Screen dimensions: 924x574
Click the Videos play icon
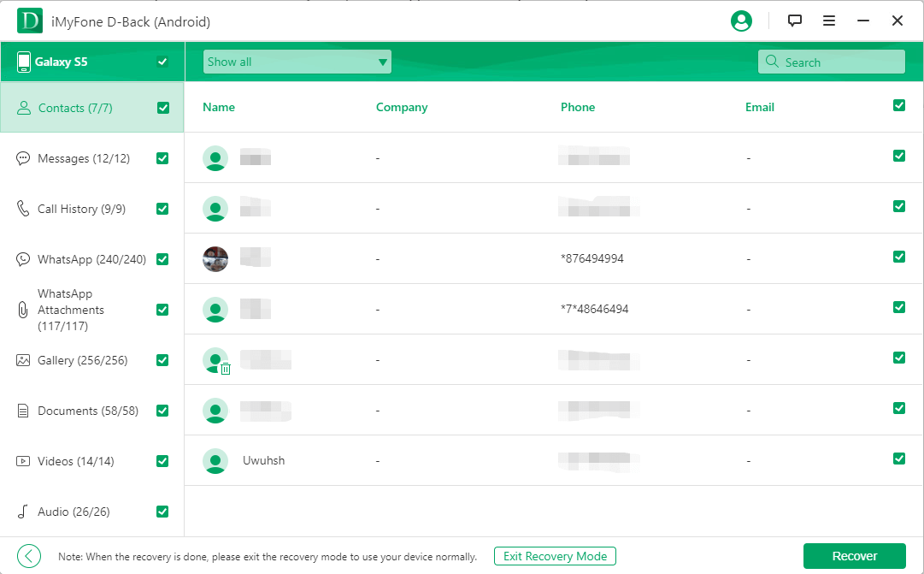22,461
